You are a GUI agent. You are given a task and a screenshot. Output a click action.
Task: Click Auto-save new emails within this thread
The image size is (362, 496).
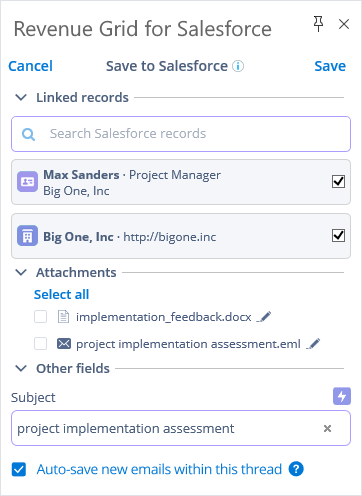click(159, 470)
